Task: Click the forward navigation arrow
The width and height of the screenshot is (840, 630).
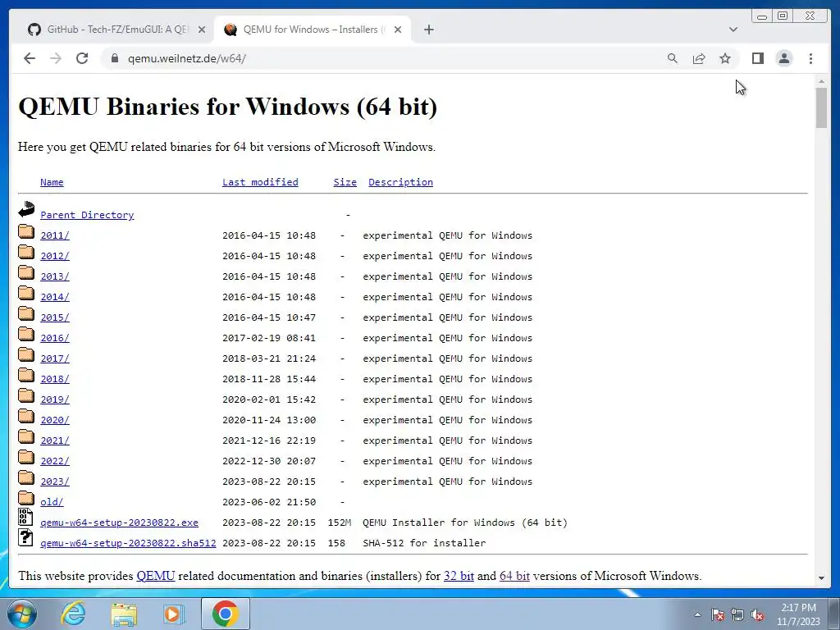Action: click(56, 58)
